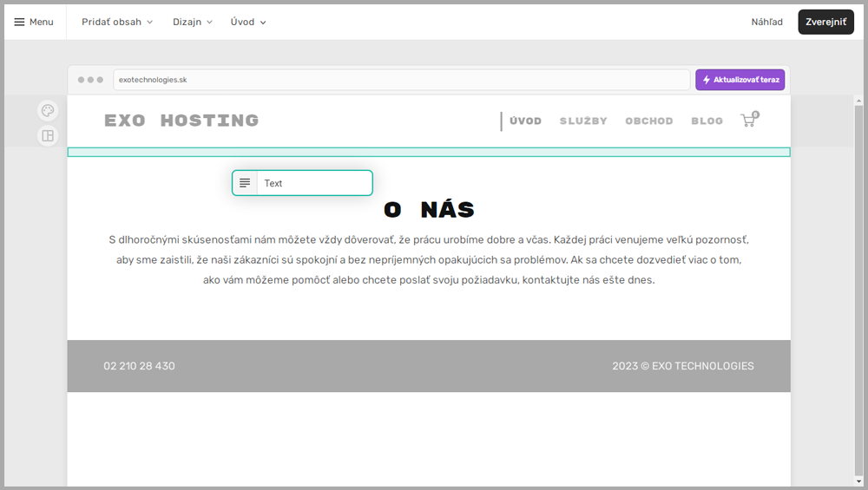Click the section layout icon
868x490 pixels.
coord(48,135)
